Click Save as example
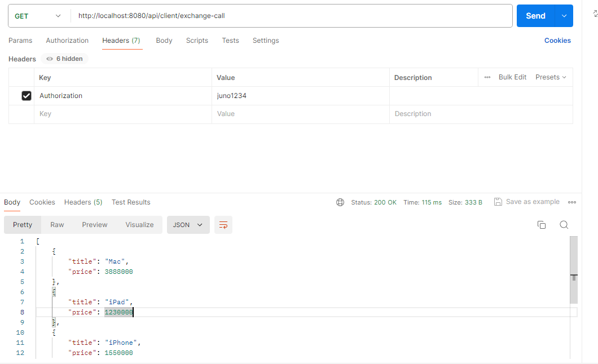This screenshot has width=598, height=364. [527, 202]
